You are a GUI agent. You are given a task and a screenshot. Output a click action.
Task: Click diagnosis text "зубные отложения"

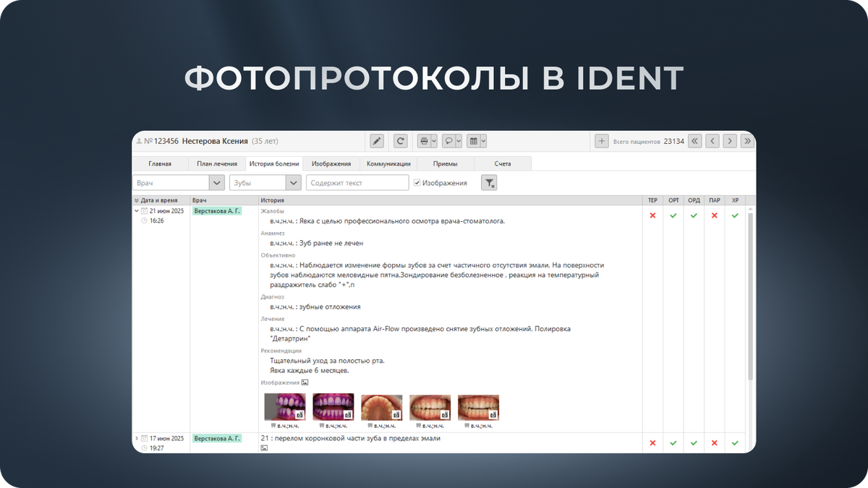[x=329, y=307]
